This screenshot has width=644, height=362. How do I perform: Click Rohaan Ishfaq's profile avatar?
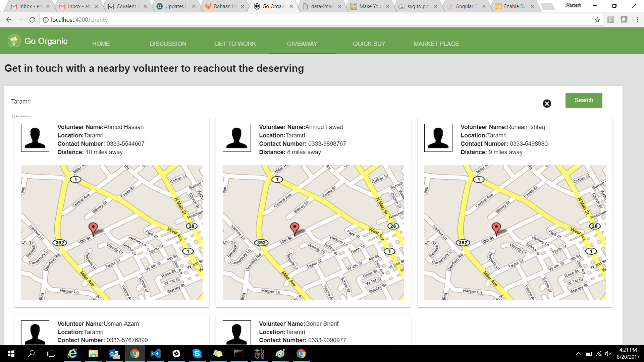[438, 138]
